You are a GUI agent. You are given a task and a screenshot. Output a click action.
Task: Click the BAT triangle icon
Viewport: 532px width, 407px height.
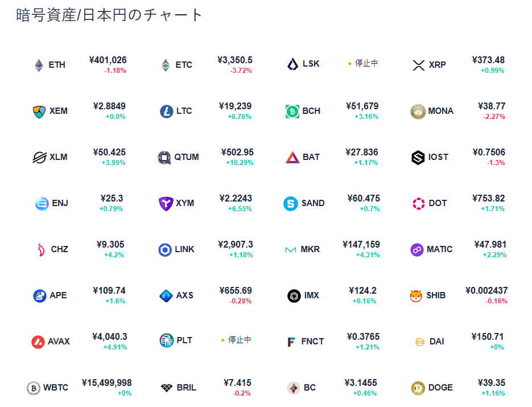(292, 157)
